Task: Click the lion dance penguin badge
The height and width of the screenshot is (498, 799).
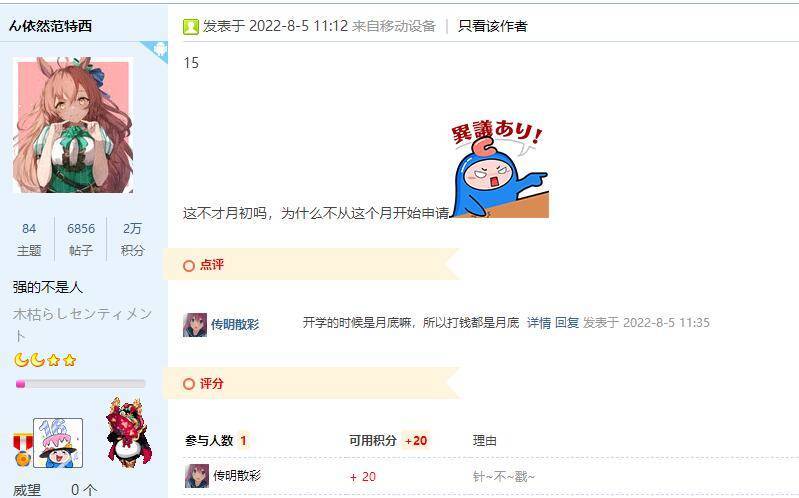Action: [128, 432]
